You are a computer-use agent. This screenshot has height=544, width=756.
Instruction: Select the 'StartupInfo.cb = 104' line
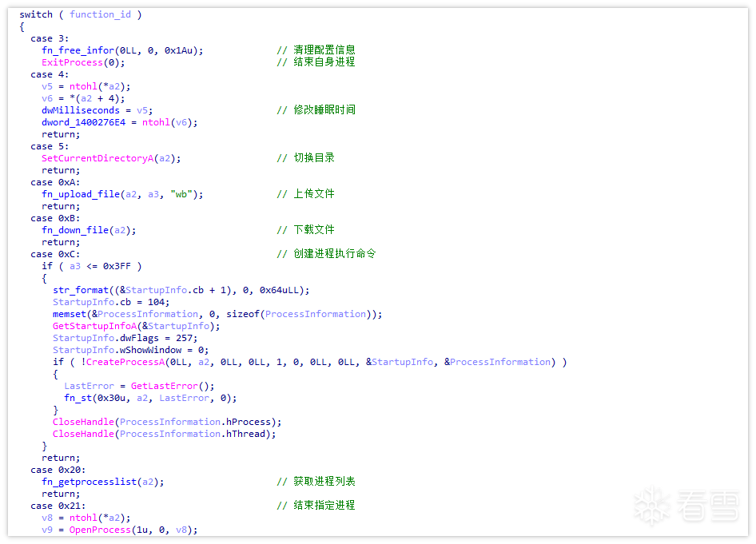pos(111,302)
